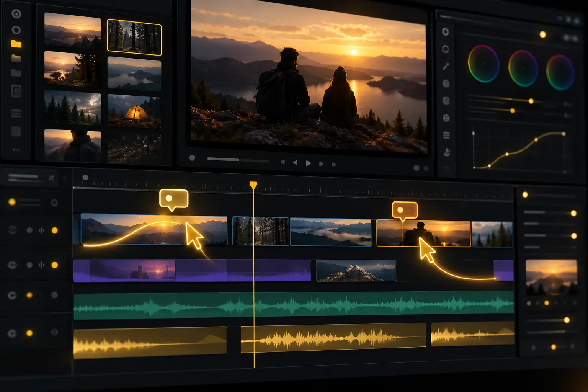Image resolution: width=588 pixels, height=392 pixels.
Task: Select the green audio waveform clip
Action: click(293, 305)
